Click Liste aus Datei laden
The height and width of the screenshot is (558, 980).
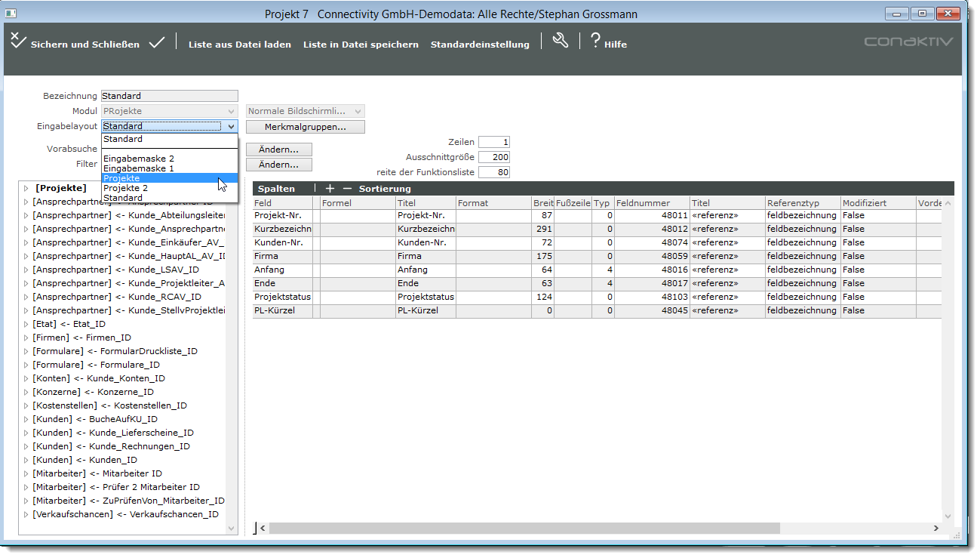coord(239,45)
